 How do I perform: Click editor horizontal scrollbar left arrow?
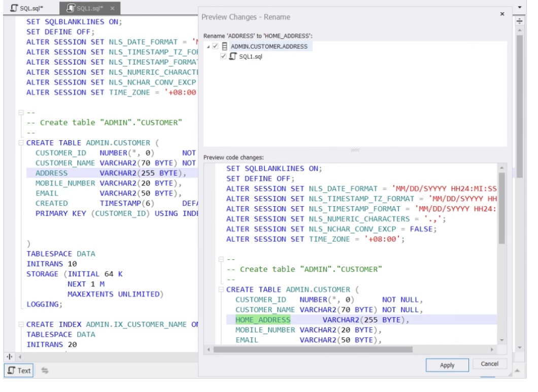pos(20,356)
